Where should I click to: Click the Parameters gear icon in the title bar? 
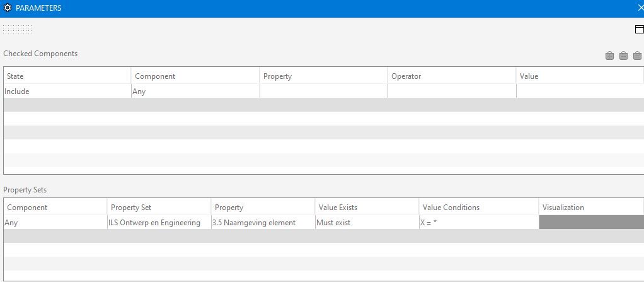coord(8,8)
